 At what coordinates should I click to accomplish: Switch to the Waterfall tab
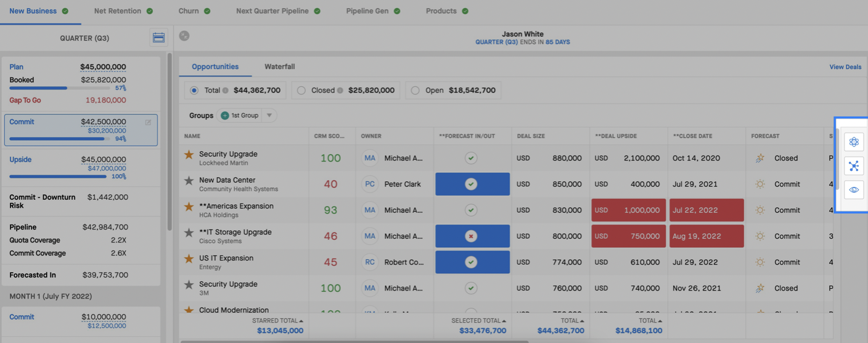pos(280,67)
